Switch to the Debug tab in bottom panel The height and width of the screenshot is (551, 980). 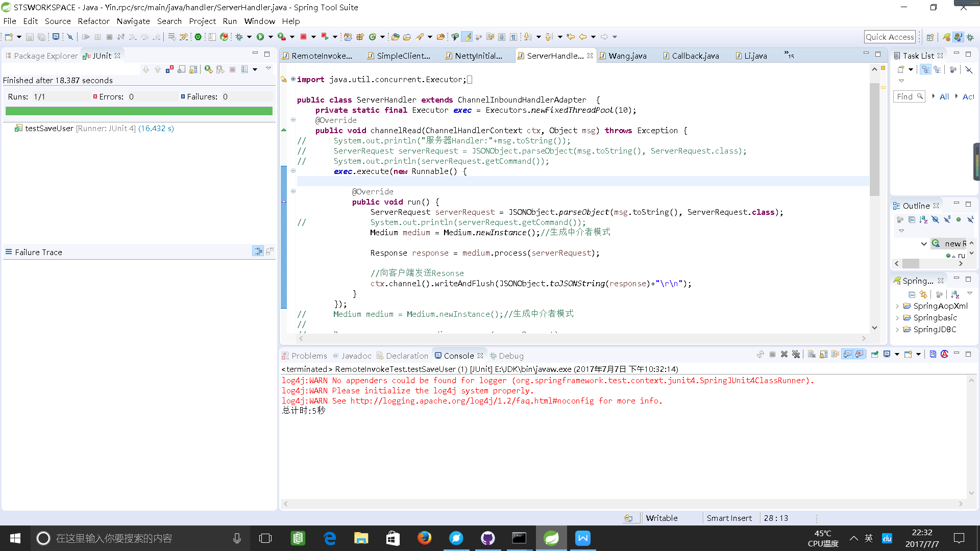pyautogui.click(x=507, y=356)
